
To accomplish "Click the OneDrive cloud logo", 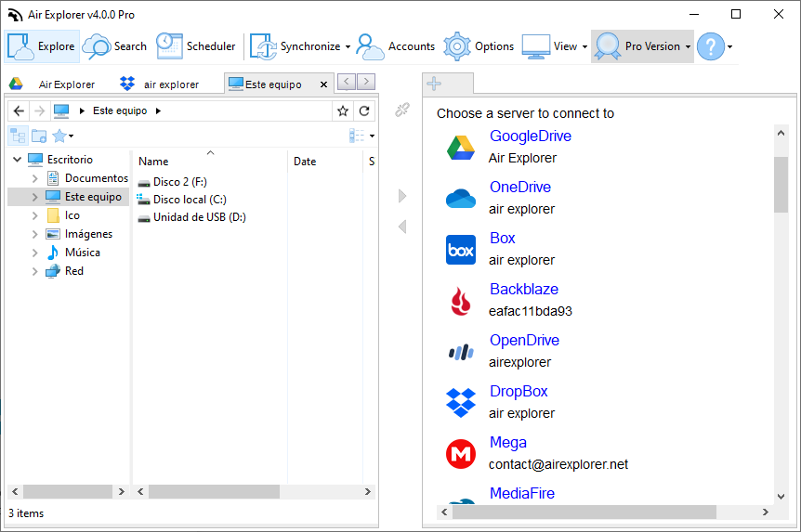I will (461, 199).
